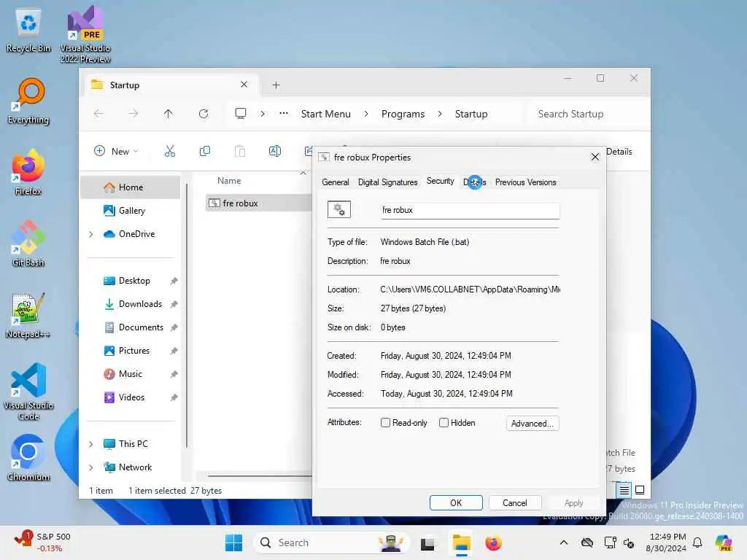Launch Visual Studio 2022 Preview shortcut
This screenshot has width=747, height=560.
pos(85,34)
